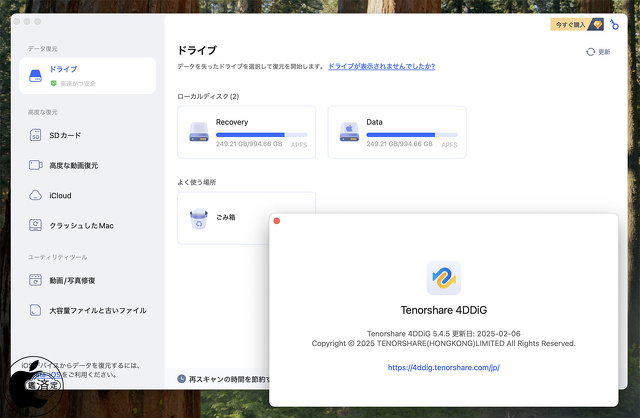Click the 今すぐ購入 buy button
Viewport: 640px width, 418px height.
tap(577, 24)
